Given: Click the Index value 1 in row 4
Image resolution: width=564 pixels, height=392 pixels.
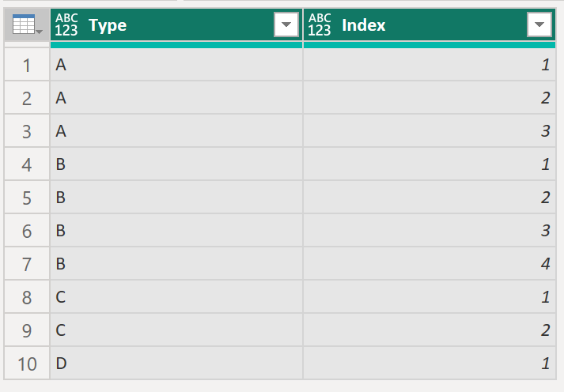Looking at the screenshot, I should click(430, 164).
